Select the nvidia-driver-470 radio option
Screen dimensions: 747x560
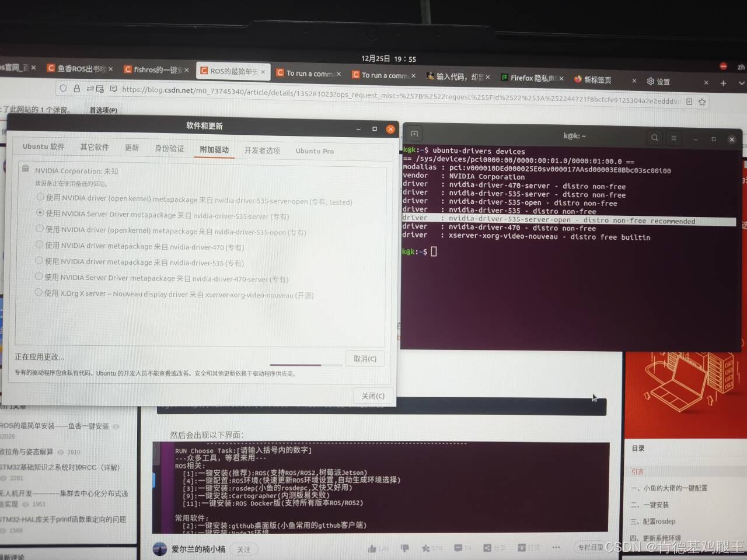[39, 244]
